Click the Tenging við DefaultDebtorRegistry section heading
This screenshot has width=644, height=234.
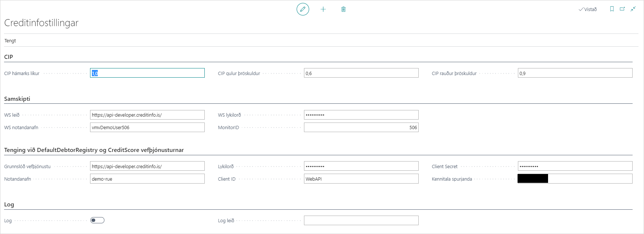94,150
